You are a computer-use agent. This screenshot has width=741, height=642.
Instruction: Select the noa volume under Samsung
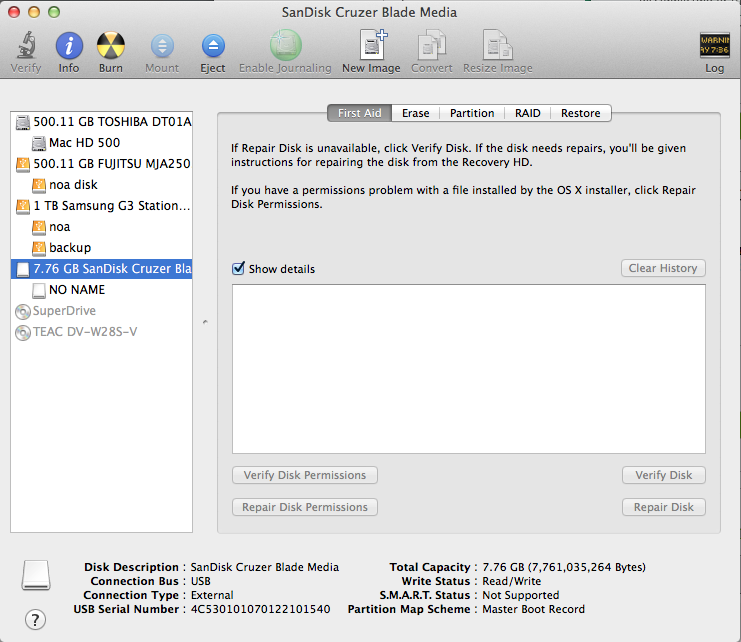102,227
